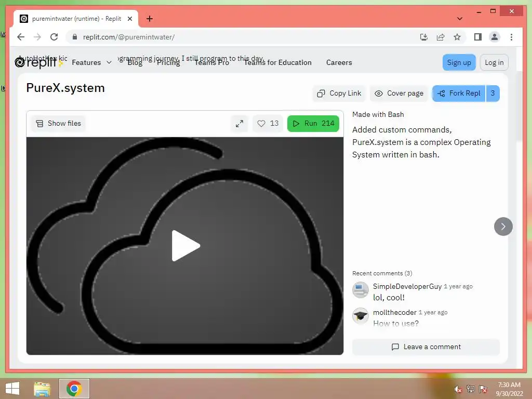Image resolution: width=532 pixels, height=399 pixels.
Task: Click the page's vertical scrollbar
Action: (519, 107)
